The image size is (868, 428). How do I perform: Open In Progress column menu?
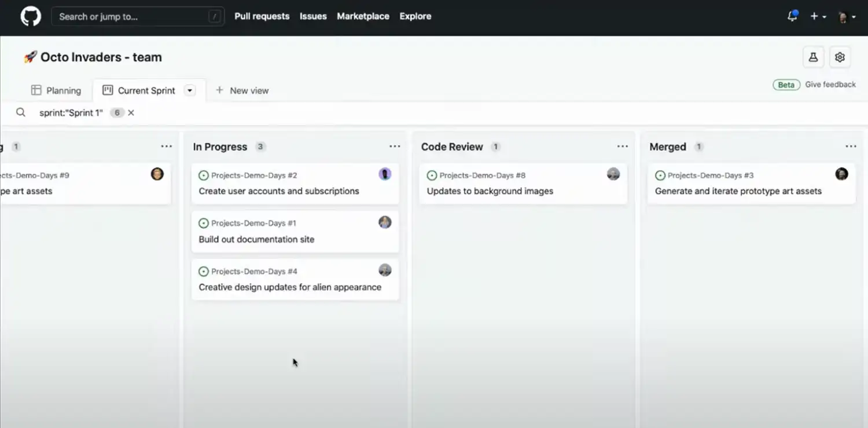[x=395, y=147]
